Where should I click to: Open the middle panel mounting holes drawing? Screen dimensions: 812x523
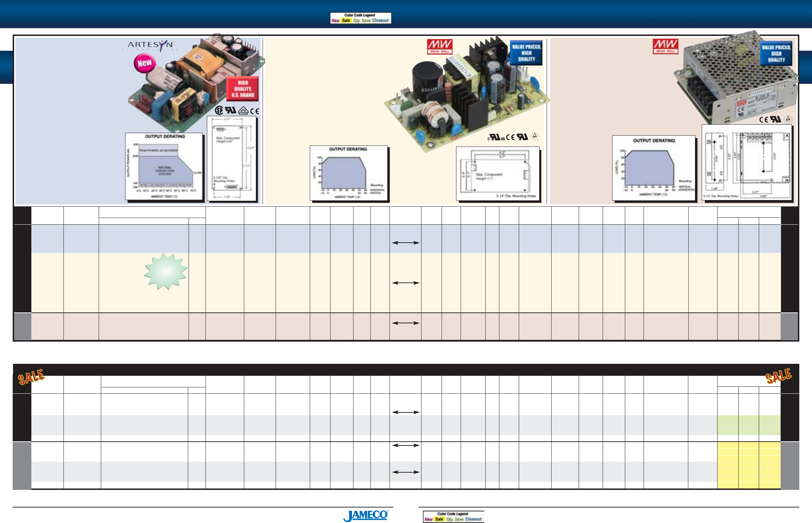point(498,174)
